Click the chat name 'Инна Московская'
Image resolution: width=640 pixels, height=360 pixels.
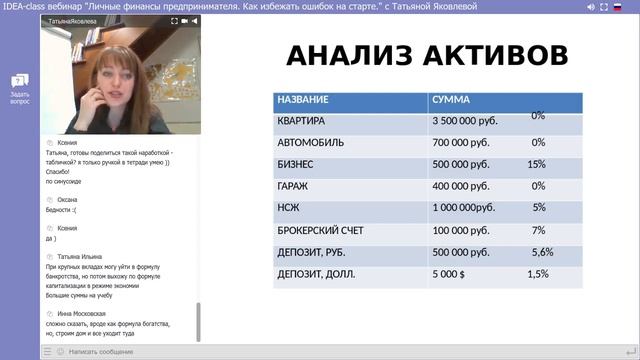pyautogui.click(x=81, y=314)
